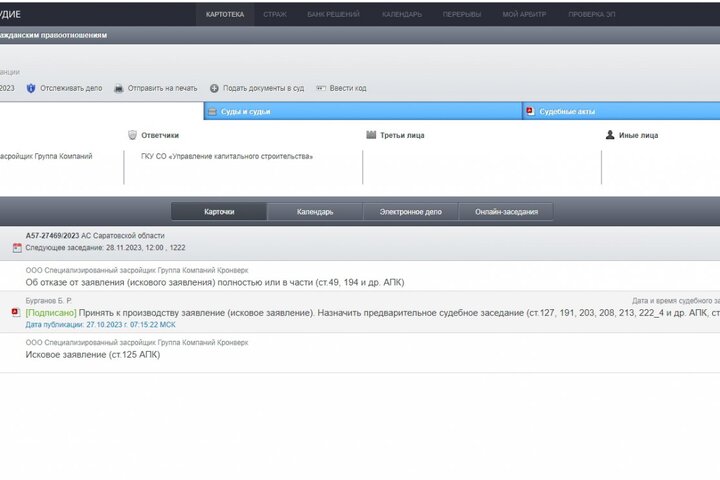Switch to the Электронное дело tab
The height and width of the screenshot is (480, 720).
click(x=411, y=212)
